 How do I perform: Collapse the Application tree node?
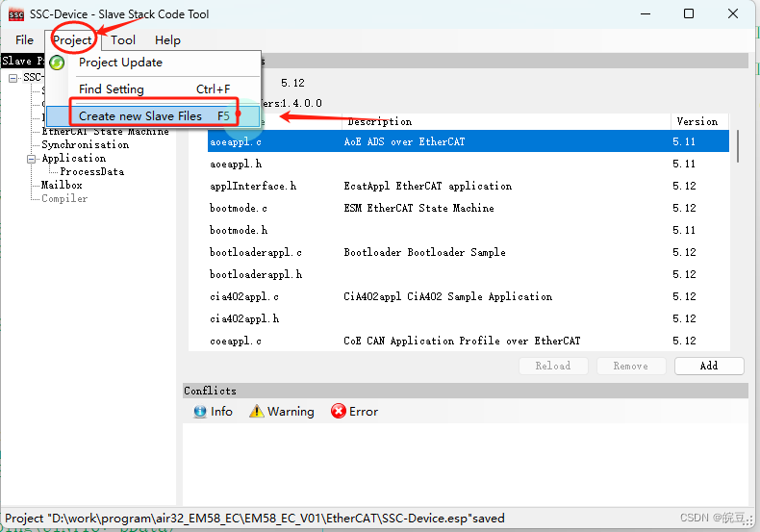pyautogui.click(x=32, y=159)
